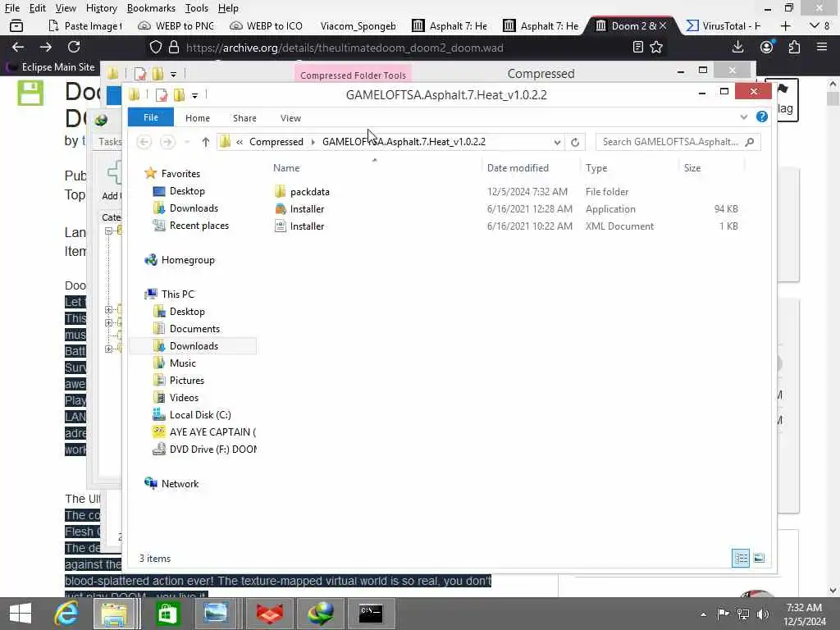Open Firefox Tools menu

[x=197, y=8]
